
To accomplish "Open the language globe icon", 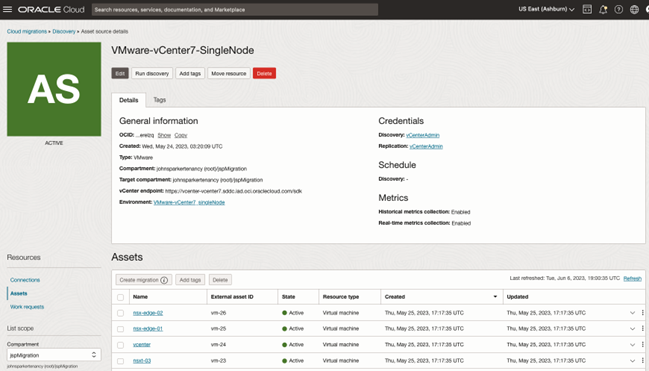I will (x=634, y=10).
